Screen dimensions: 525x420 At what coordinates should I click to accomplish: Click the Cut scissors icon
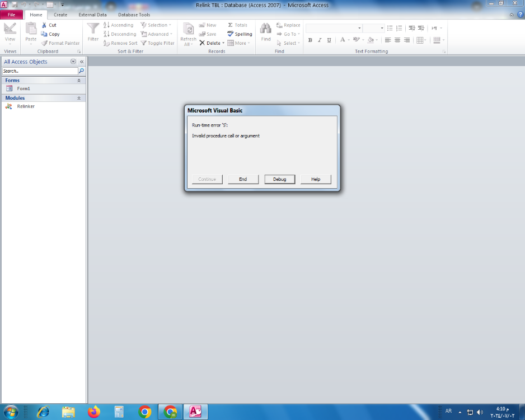coord(44,25)
